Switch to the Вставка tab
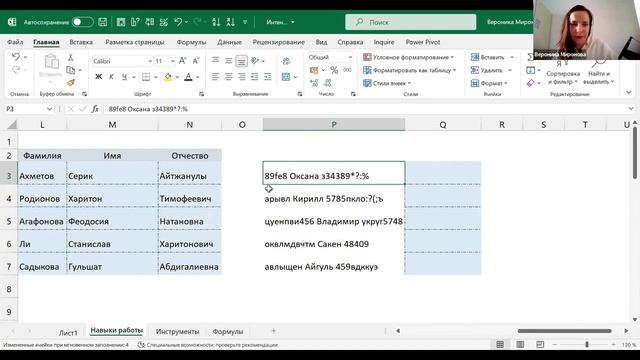640x360 pixels. [x=81, y=42]
